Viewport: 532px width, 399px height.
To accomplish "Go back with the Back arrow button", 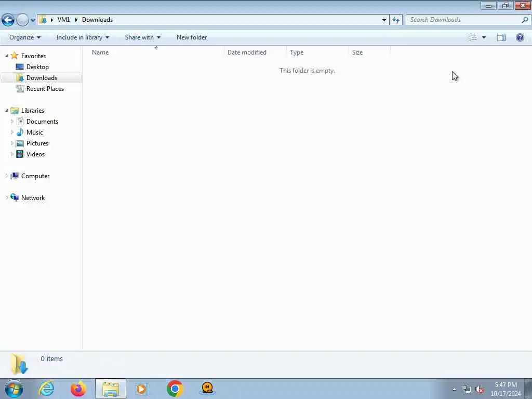I will point(8,20).
